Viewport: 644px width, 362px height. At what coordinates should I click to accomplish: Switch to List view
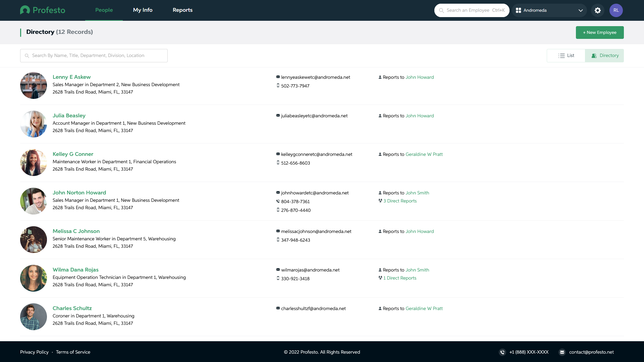[x=566, y=56]
